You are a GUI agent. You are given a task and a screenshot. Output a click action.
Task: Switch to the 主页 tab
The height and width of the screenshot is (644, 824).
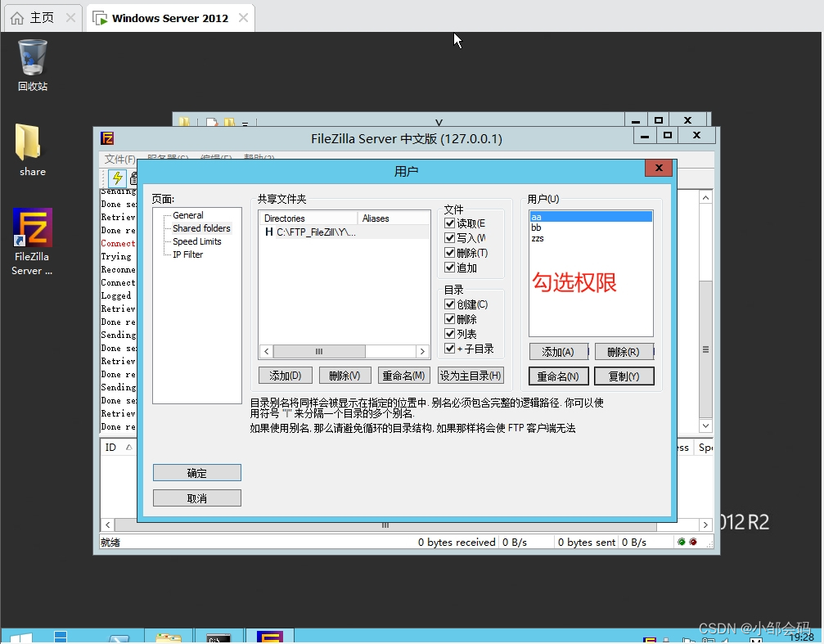click(42, 18)
